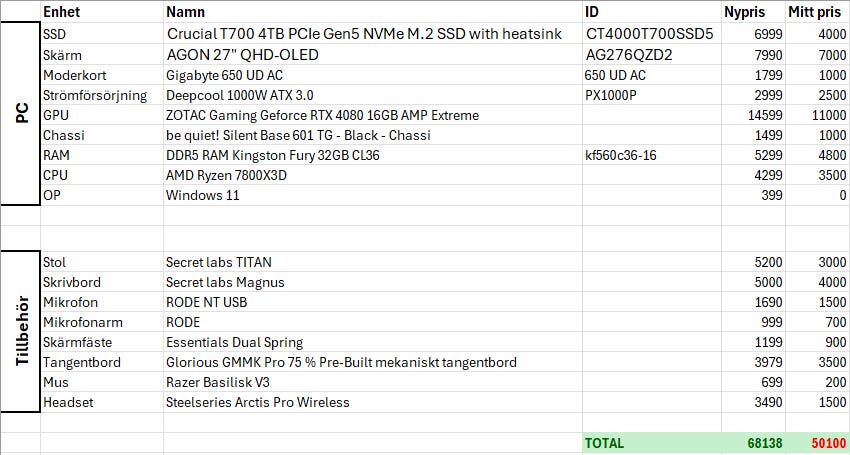Select the 4299 Nypris cell

pyautogui.click(x=753, y=175)
